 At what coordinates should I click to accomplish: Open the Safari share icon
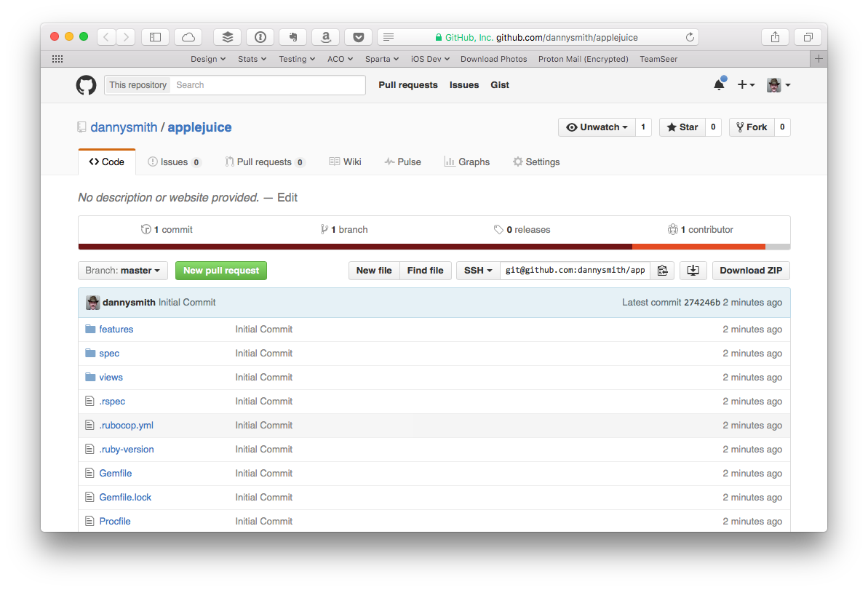(x=775, y=37)
